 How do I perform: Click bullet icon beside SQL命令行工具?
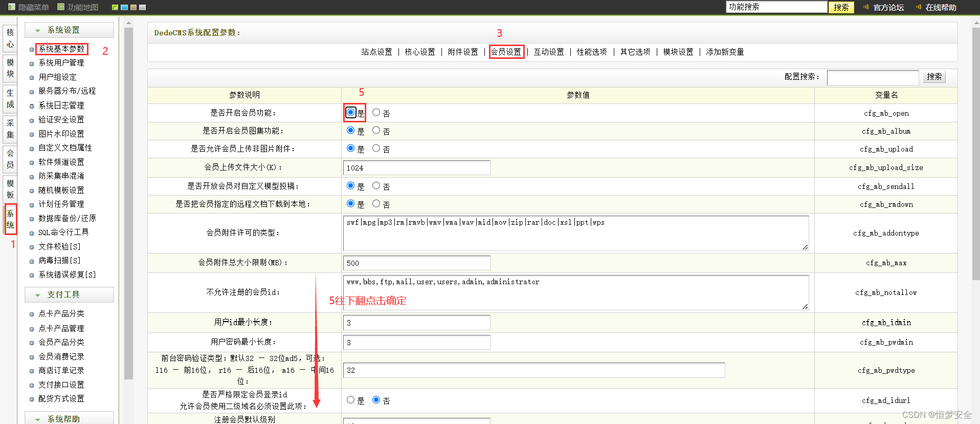32,233
